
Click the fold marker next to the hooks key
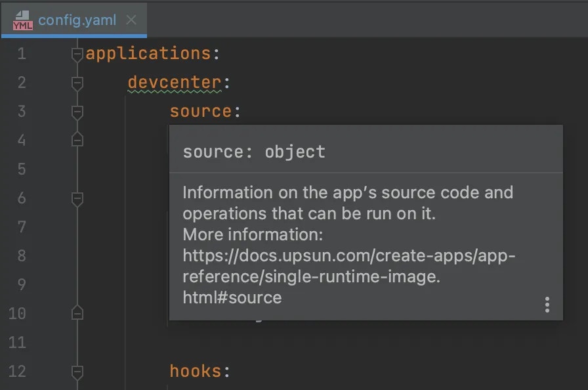[77, 371]
